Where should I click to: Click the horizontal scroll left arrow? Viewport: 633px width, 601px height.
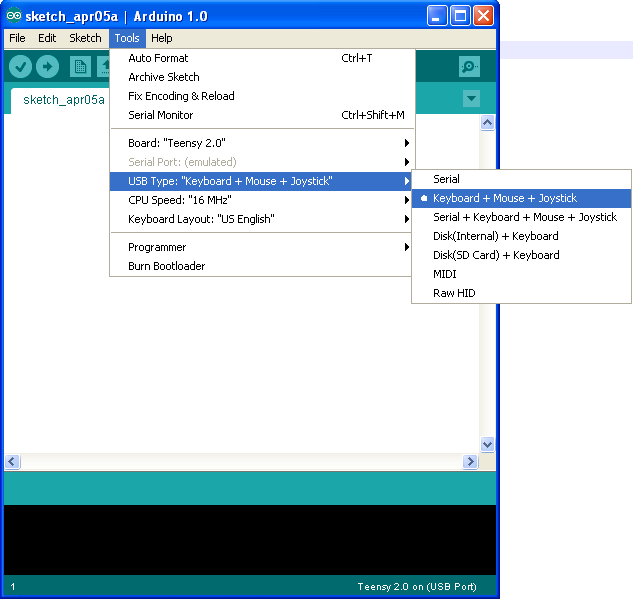pyautogui.click(x=12, y=461)
